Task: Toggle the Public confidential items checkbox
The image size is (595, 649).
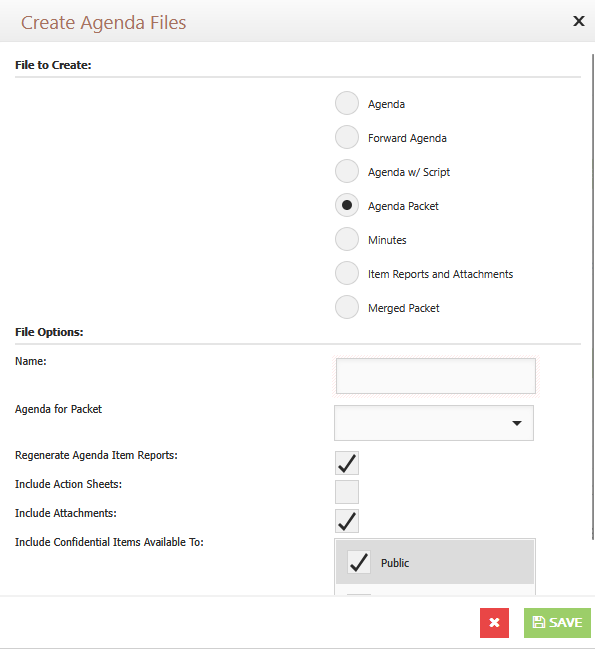Action: (359, 562)
